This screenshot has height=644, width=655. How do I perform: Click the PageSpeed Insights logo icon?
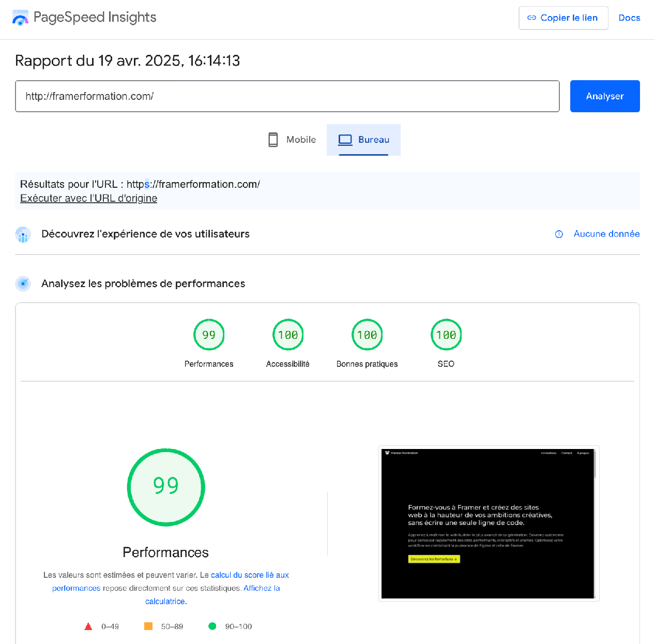[20, 18]
